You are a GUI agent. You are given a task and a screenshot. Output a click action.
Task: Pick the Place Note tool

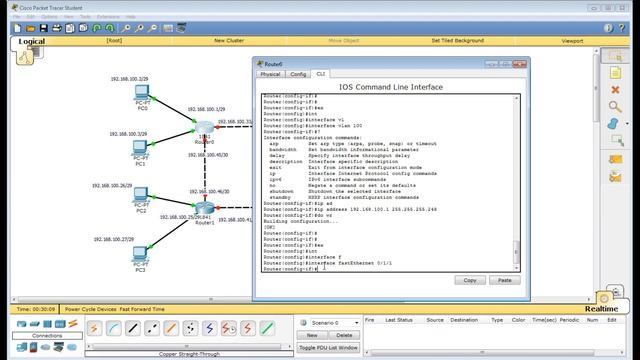615,73
